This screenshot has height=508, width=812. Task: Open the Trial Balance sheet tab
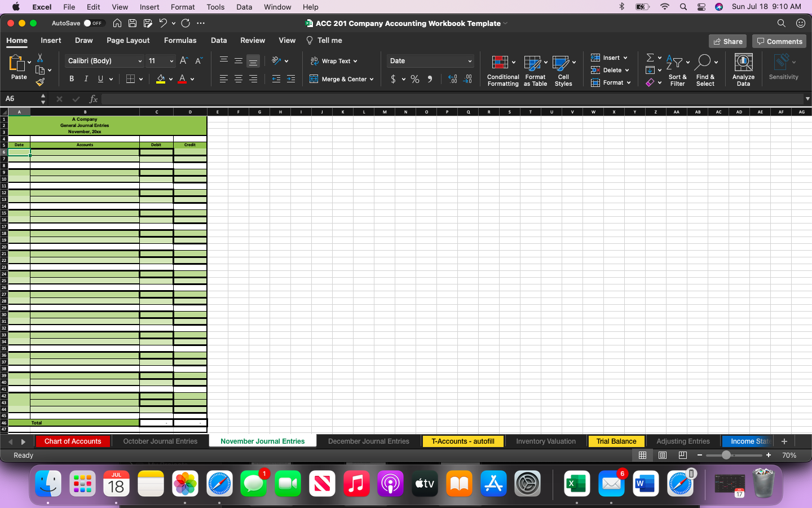pyautogui.click(x=616, y=441)
